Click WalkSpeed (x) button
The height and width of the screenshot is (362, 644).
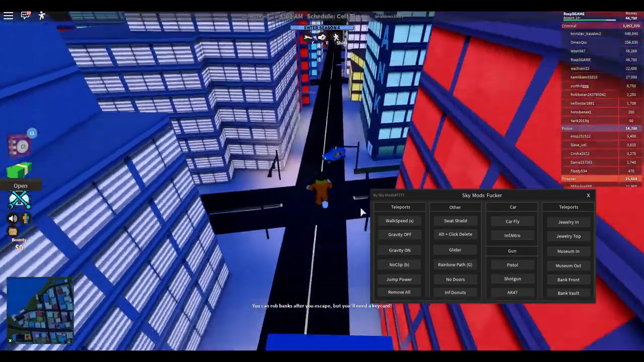tap(399, 221)
